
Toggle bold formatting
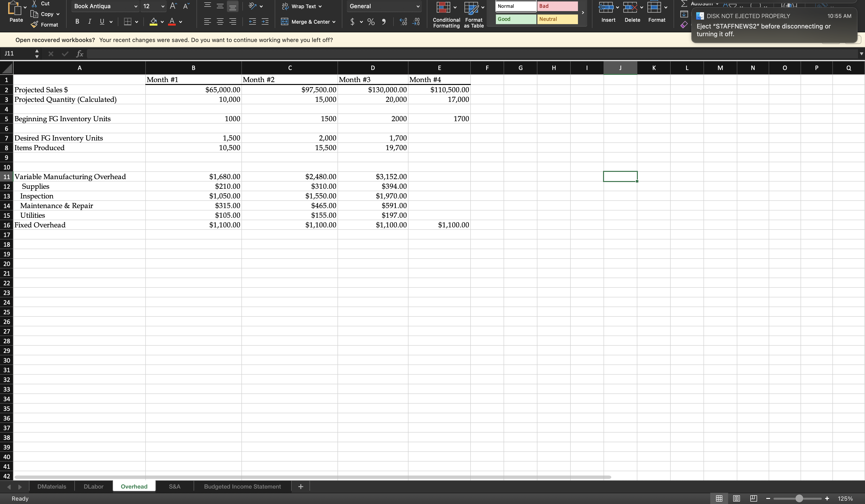coord(77,21)
